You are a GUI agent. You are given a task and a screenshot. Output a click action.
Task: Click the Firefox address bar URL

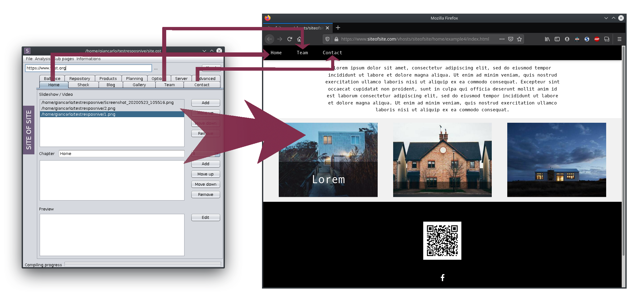tap(415, 39)
